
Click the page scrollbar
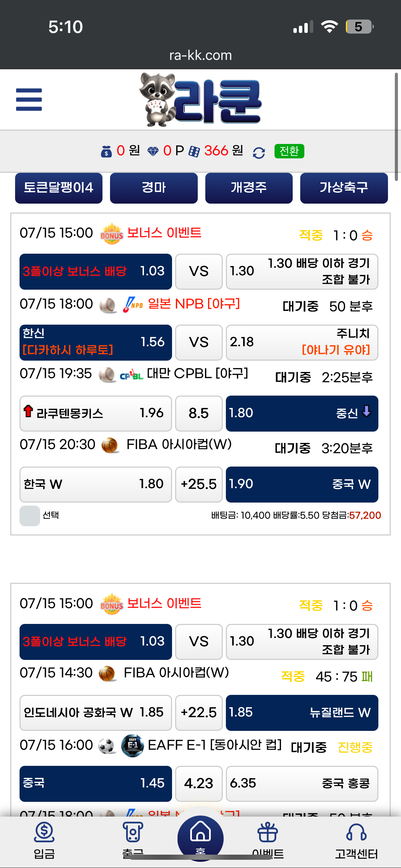396,127
